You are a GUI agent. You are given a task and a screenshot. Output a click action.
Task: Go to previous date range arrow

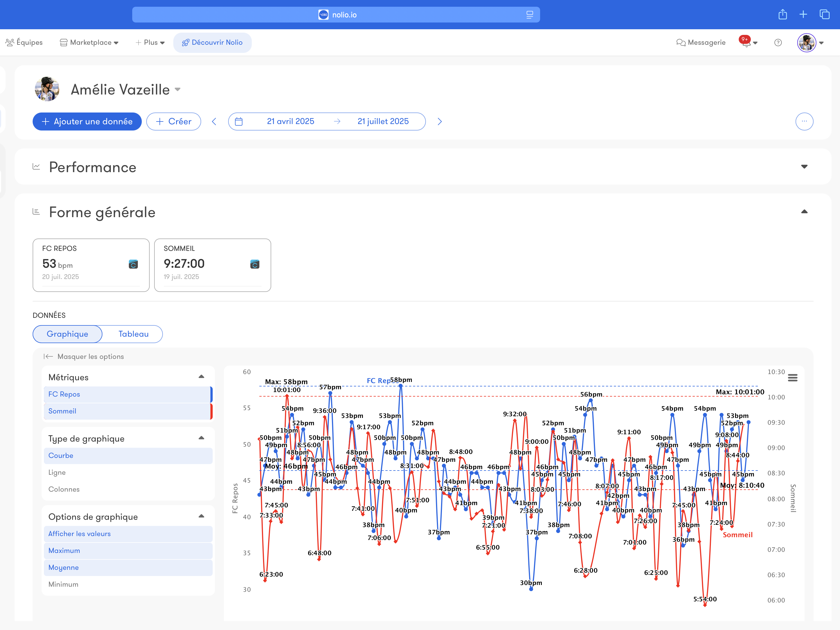pos(214,121)
